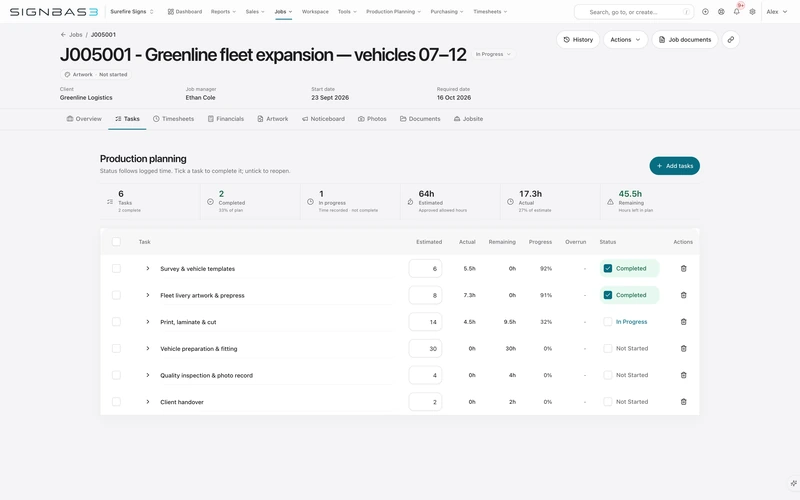Click the Signbase logo
This screenshot has width=800, height=500.
pos(54,12)
